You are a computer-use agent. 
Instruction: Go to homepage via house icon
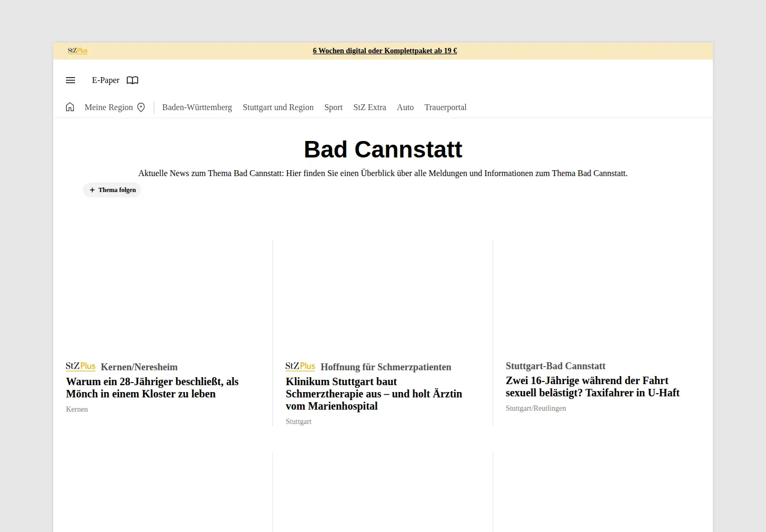[x=70, y=107]
